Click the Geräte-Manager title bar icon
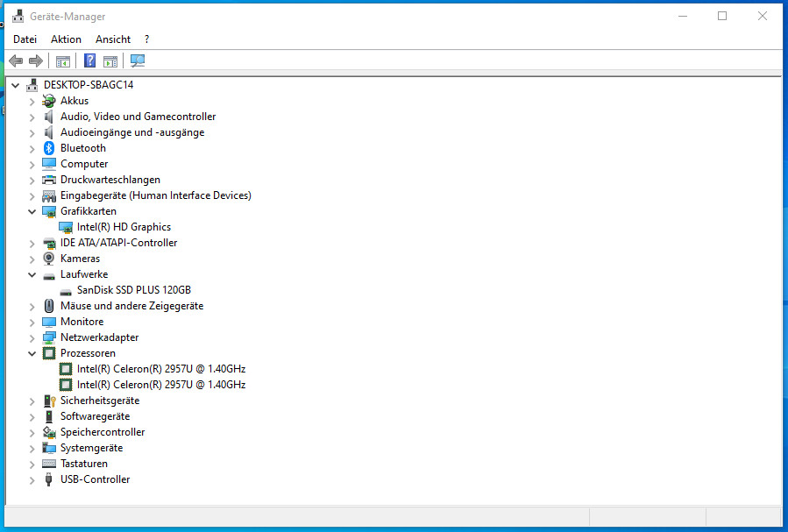 tap(18, 16)
